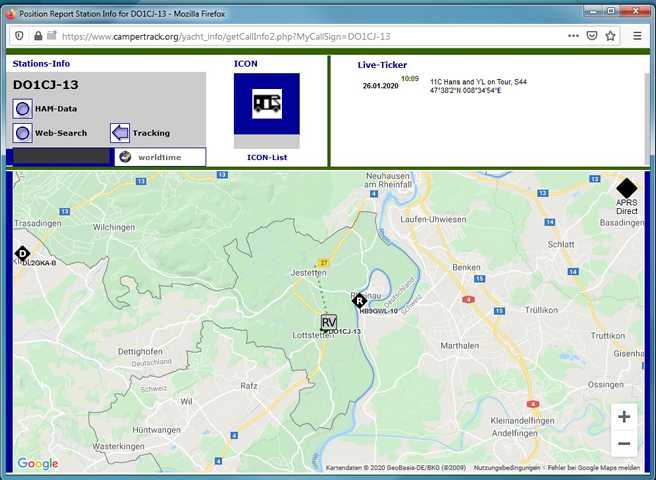Open the Nutzungsbedingungen map terms link
This screenshot has width=656, height=480.
pyautogui.click(x=507, y=468)
